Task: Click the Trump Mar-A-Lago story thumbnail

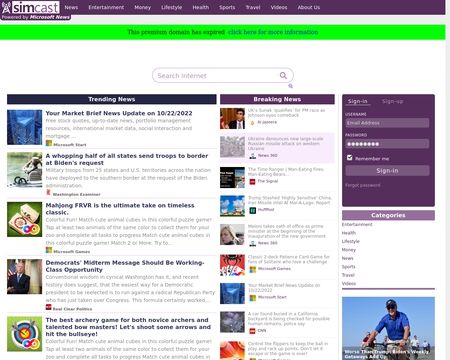Action: [x=232, y=206]
